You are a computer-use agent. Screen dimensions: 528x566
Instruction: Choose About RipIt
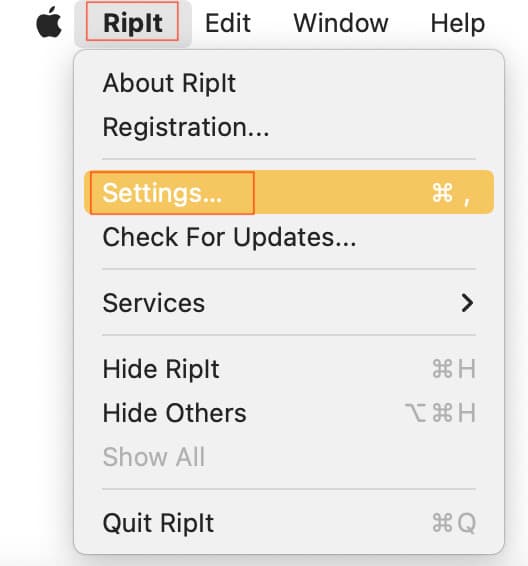[289, 83]
